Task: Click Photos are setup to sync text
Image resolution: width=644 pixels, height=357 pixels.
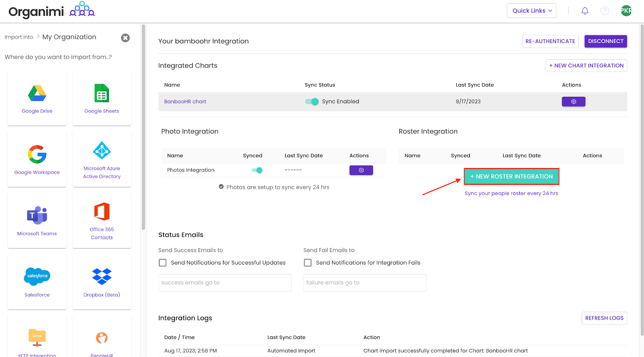Action: point(278,187)
